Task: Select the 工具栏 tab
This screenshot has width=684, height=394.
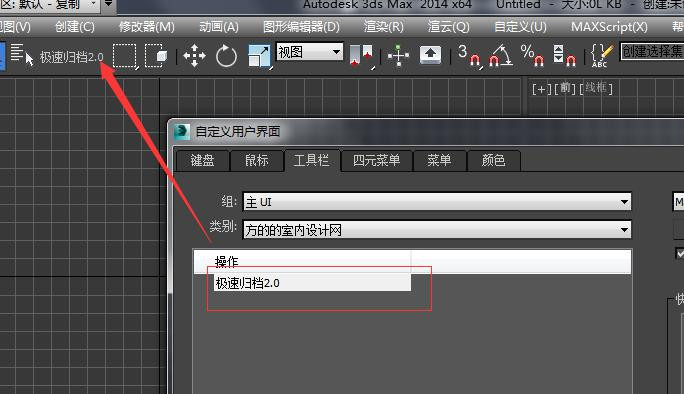Action: click(311, 160)
